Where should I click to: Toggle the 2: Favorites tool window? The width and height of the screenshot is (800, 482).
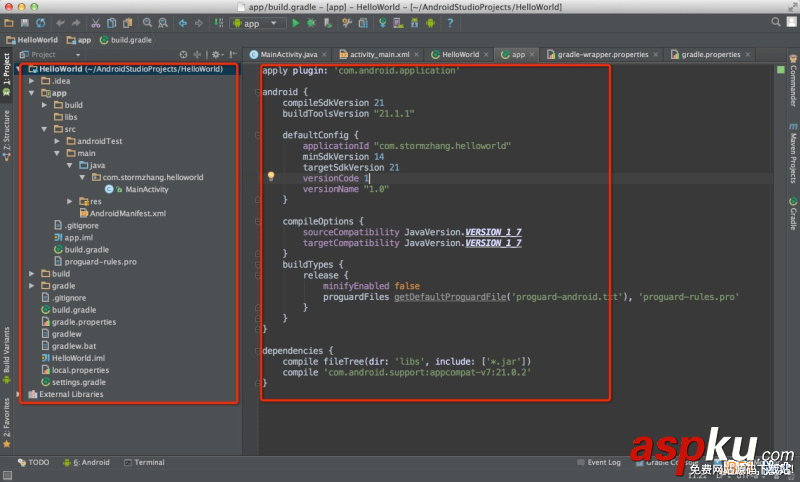pos(7,423)
